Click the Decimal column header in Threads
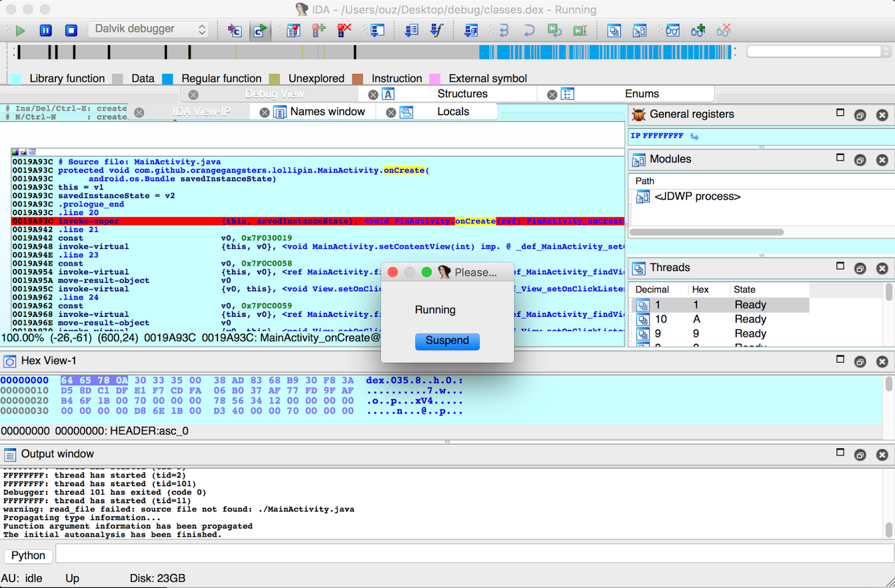 (x=652, y=290)
